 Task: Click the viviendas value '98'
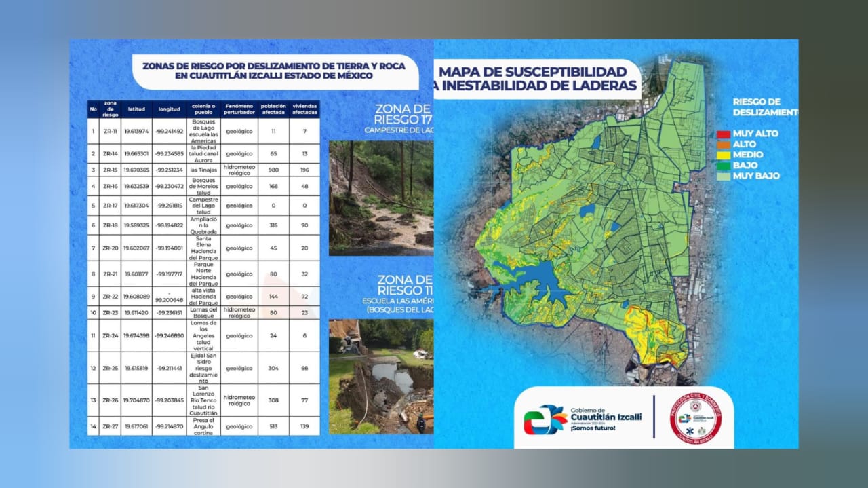point(304,368)
